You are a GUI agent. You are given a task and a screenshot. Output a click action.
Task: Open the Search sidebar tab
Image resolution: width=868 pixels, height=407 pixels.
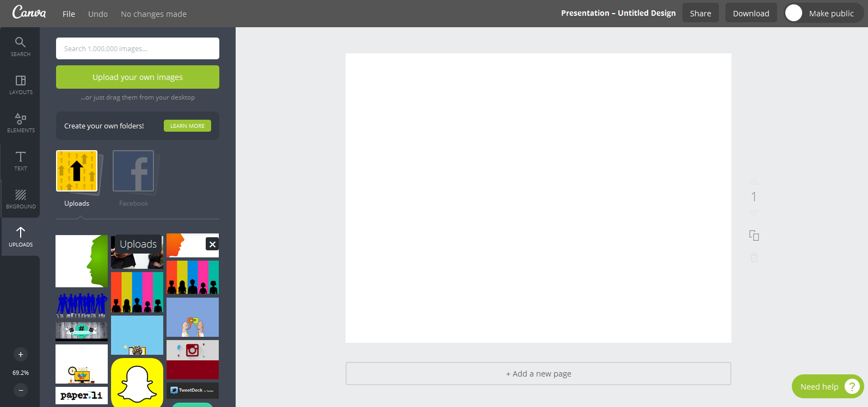coord(20,47)
